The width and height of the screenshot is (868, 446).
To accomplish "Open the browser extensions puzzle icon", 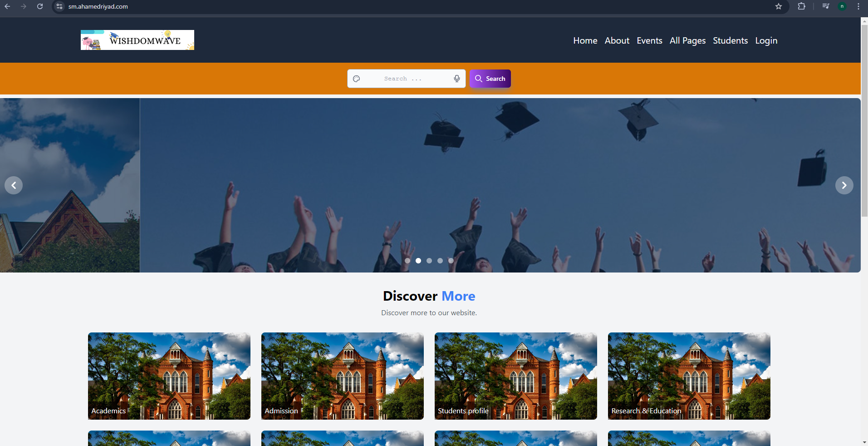I will tap(802, 6).
